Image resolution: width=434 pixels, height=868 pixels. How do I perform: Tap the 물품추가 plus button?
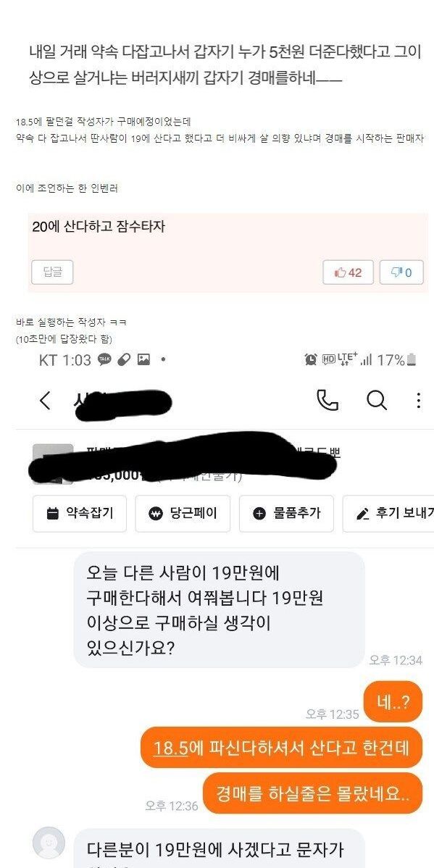tap(286, 513)
